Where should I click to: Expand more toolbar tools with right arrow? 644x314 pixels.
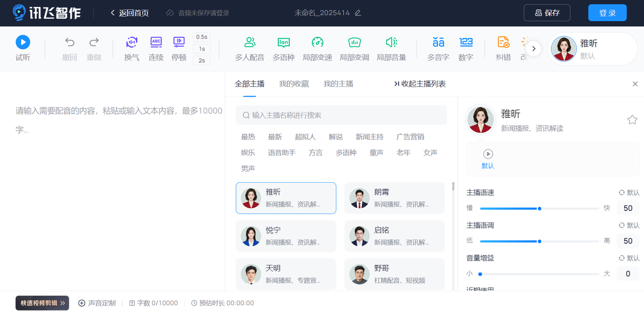pos(533,48)
